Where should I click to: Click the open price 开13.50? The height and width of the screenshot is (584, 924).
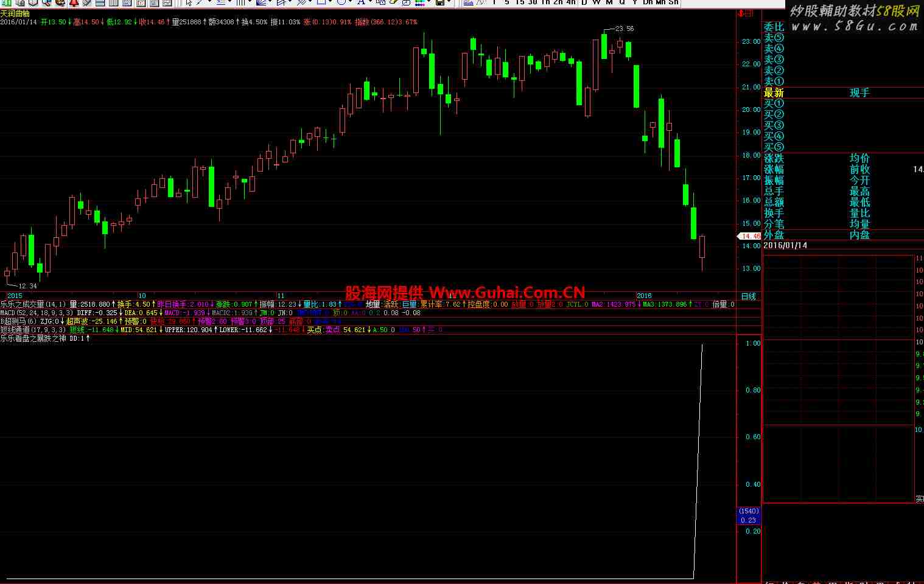tap(53, 22)
